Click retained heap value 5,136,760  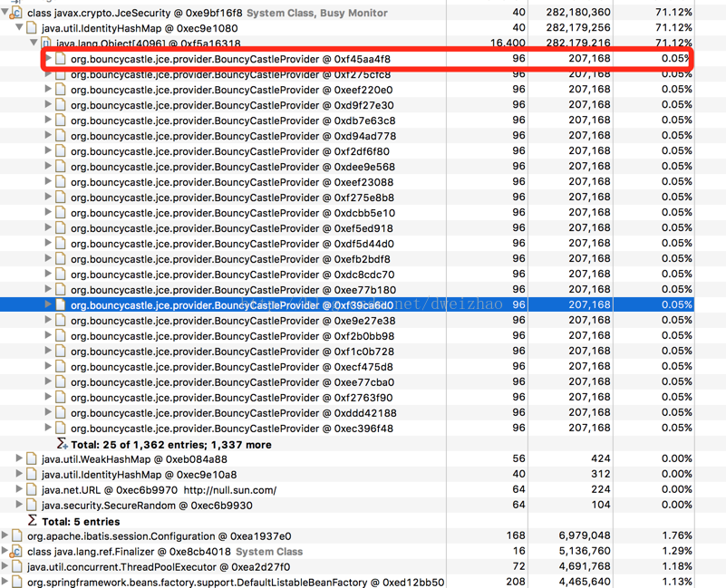[585, 551]
